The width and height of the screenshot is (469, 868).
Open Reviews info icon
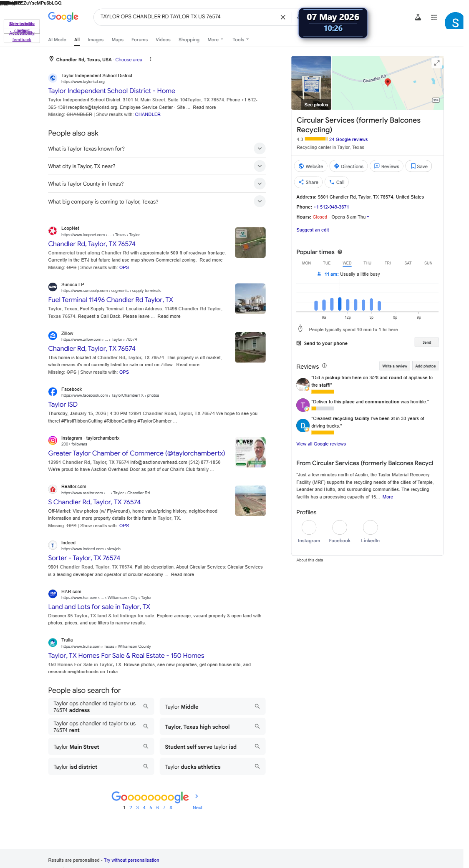[324, 366]
